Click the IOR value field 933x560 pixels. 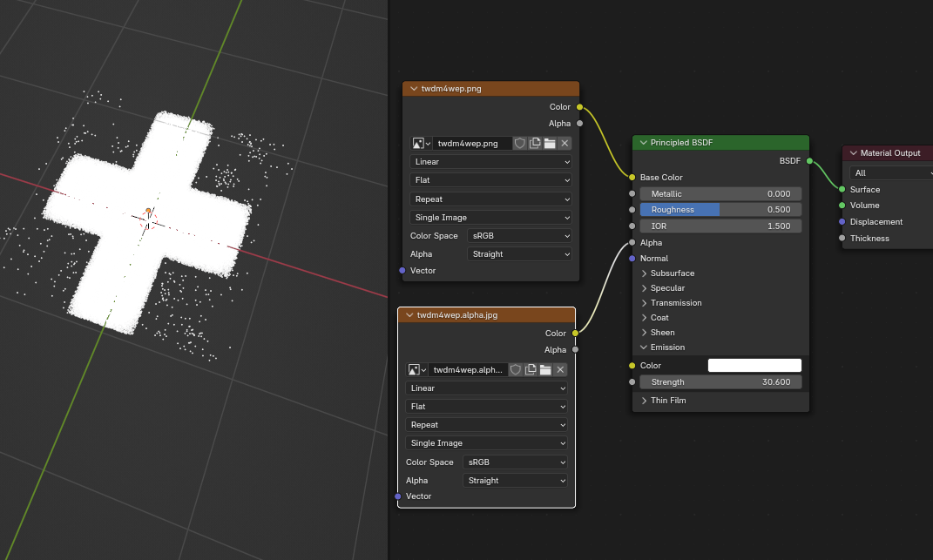point(720,226)
